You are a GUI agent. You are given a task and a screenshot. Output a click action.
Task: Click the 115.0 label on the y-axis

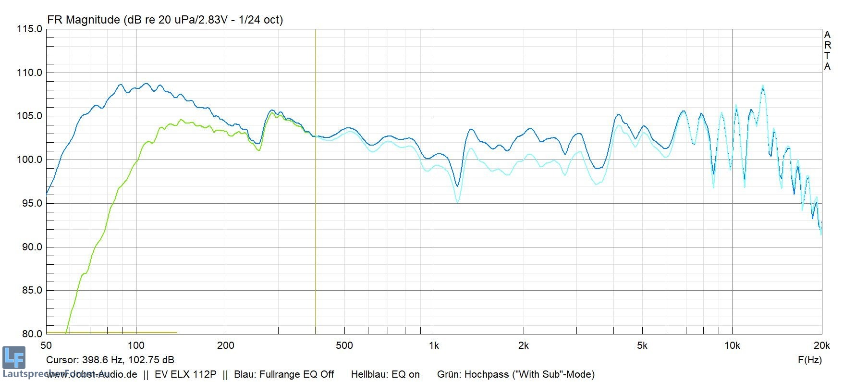(30, 29)
